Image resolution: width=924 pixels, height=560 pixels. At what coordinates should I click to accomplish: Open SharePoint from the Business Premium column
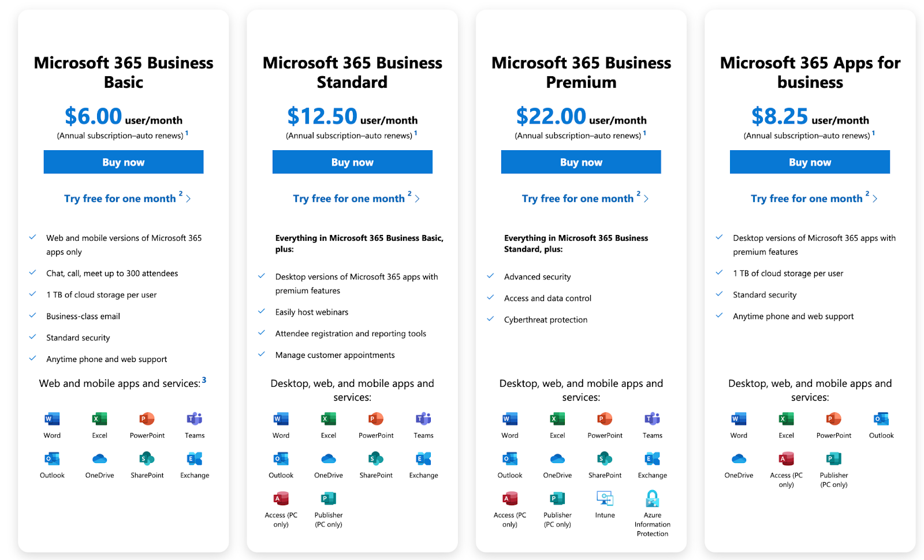click(x=604, y=460)
